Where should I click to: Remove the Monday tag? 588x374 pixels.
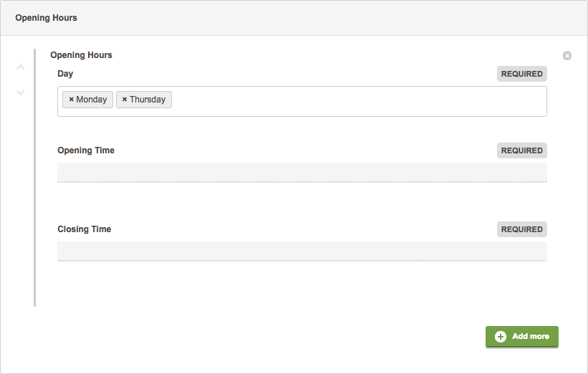71,100
